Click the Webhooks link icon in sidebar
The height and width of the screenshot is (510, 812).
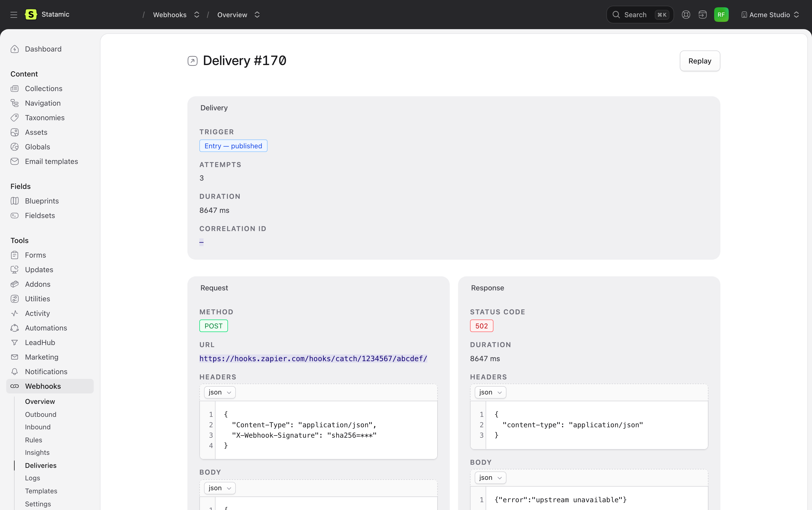[x=15, y=386]
